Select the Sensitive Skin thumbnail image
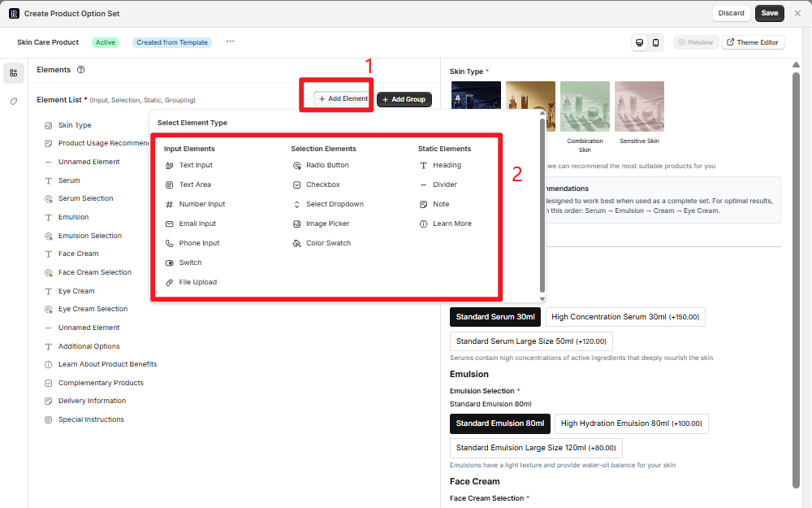Screen dimensions: 812x508 point(639,106)
